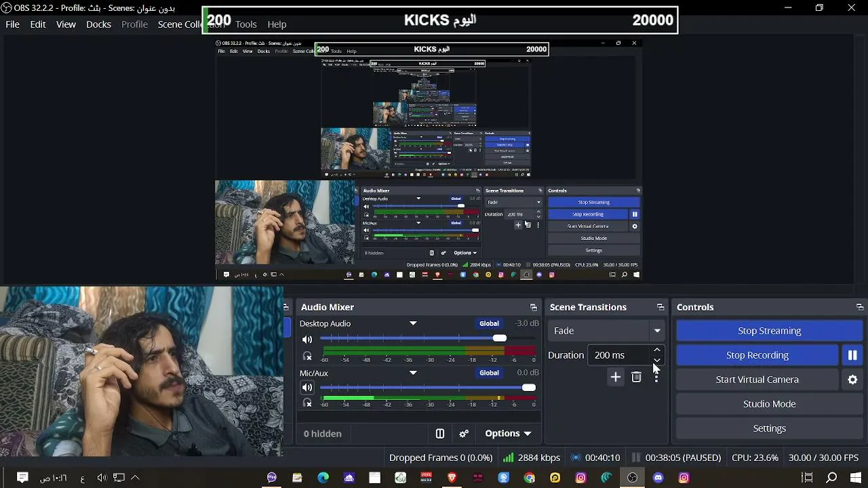
Task: Open Brave browser from the taskbar
Action: (452, 478)
